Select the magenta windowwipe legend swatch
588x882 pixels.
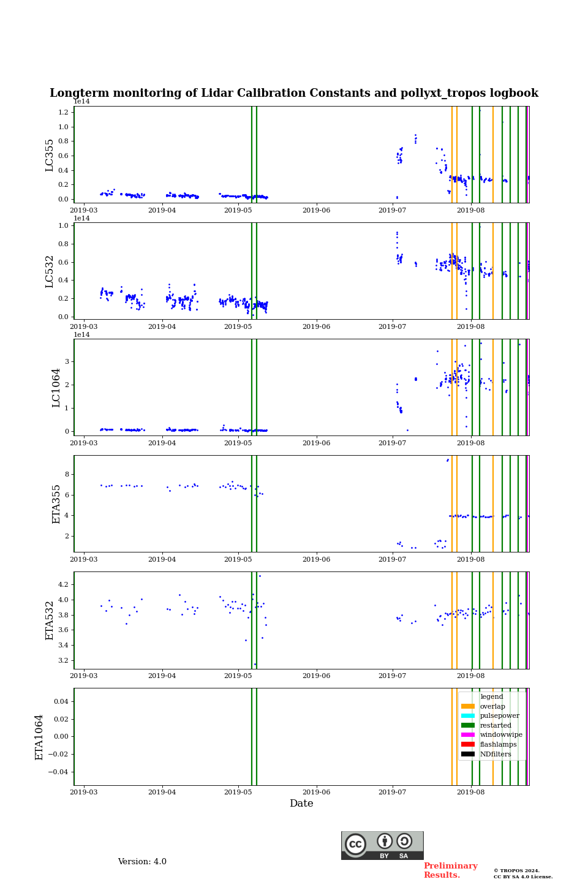point(468,735)
